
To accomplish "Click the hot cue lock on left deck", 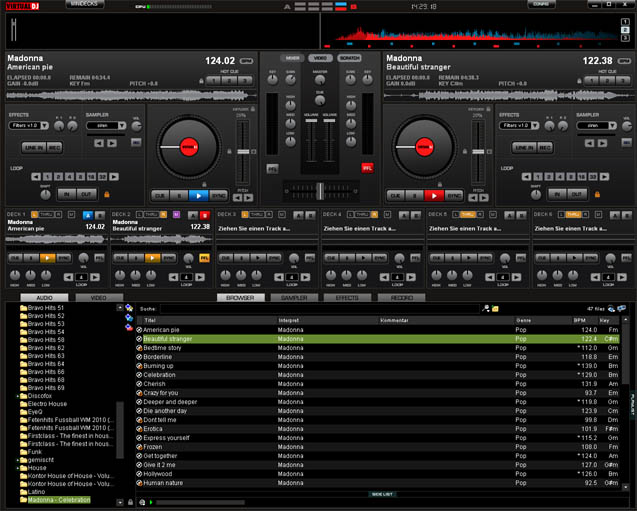I will [201, 81].
